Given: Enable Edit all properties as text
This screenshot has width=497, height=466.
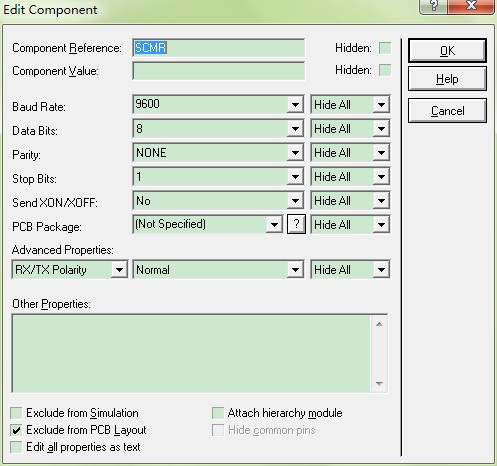Looking at the screenshot, I should (x=16, y=447).
